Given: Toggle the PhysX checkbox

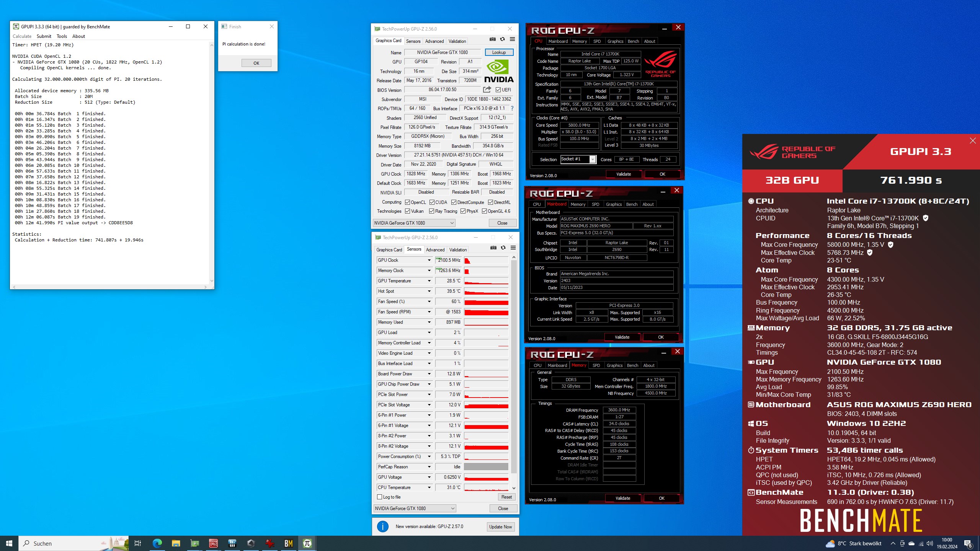Looking at the screenshot, I should pos(463,211).
